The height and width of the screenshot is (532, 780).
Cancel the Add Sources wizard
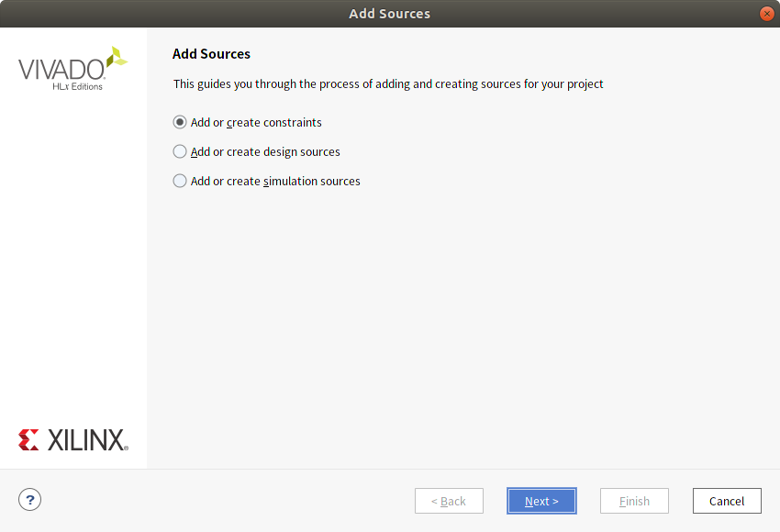pos(727,501)
